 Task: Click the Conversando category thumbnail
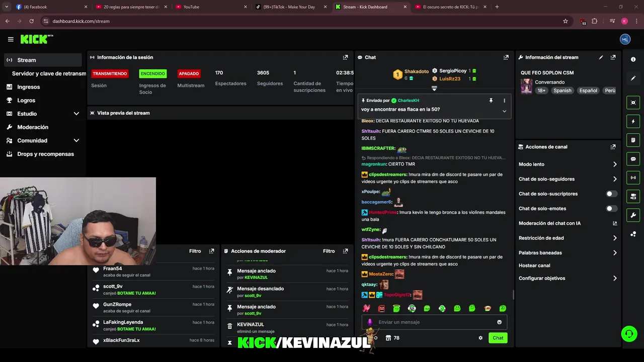[x=526, y=86]
